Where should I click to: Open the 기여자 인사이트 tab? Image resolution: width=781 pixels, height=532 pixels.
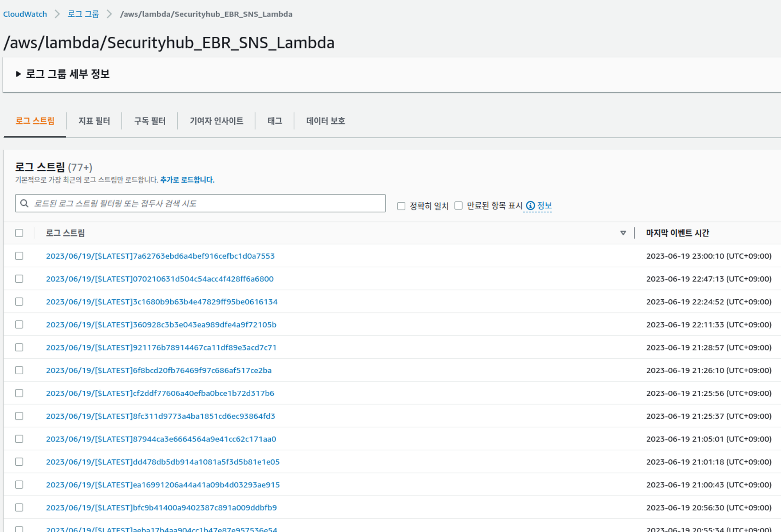(x=216, y=121)
